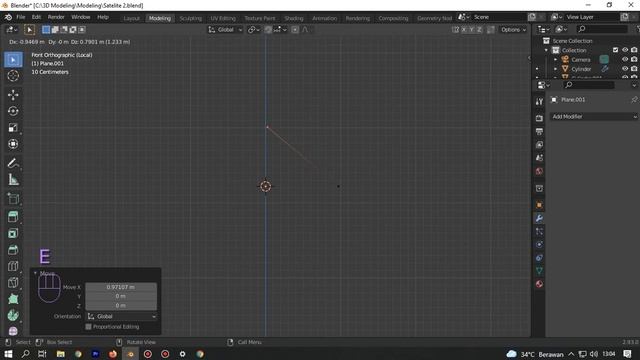The height and width of the screenshot is (360, 640).
Task: Select the Knife tool
Action: tap(13, 282)
